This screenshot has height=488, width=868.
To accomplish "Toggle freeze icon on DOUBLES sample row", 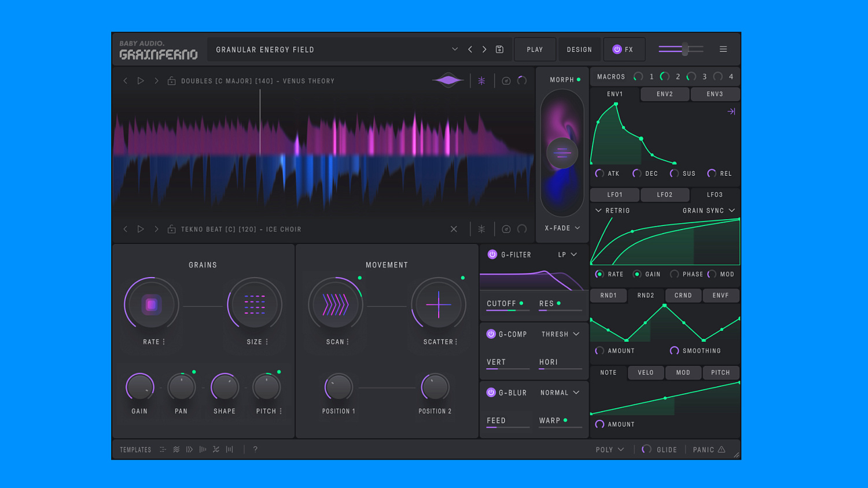I will (481, 81).
